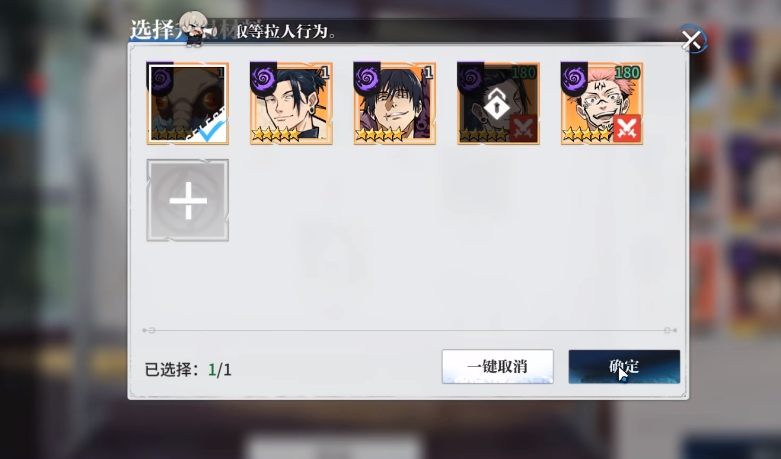781x459 pixels.
Task: Click the crossed-swords badge on locked card
Action: coord(523,128)
